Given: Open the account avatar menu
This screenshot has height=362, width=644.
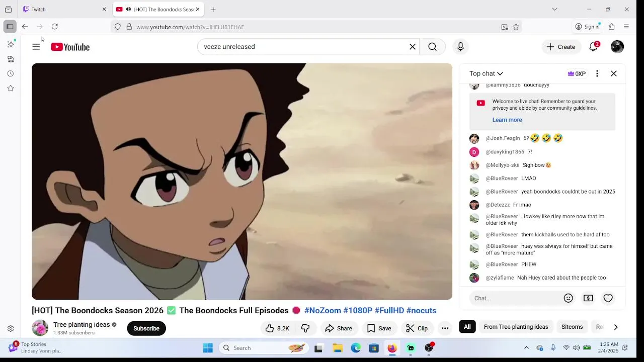Looking at the screenshot, I should coord(617,47).
